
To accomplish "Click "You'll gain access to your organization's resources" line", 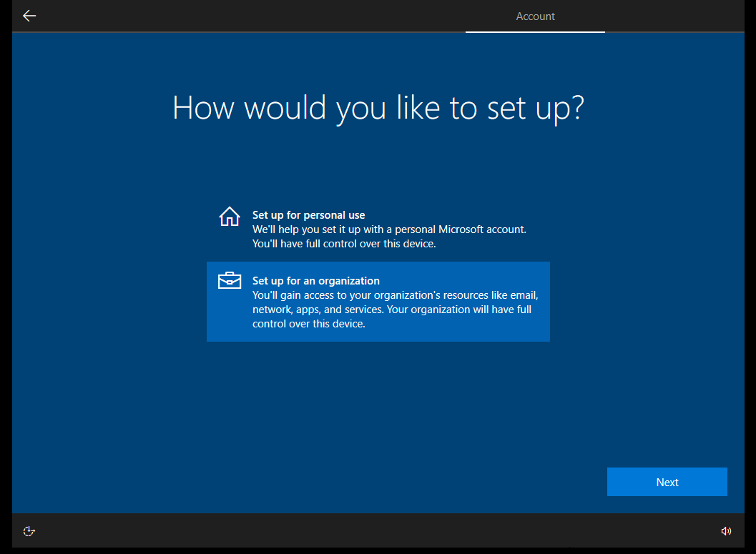I will click(x=395, y=295).
